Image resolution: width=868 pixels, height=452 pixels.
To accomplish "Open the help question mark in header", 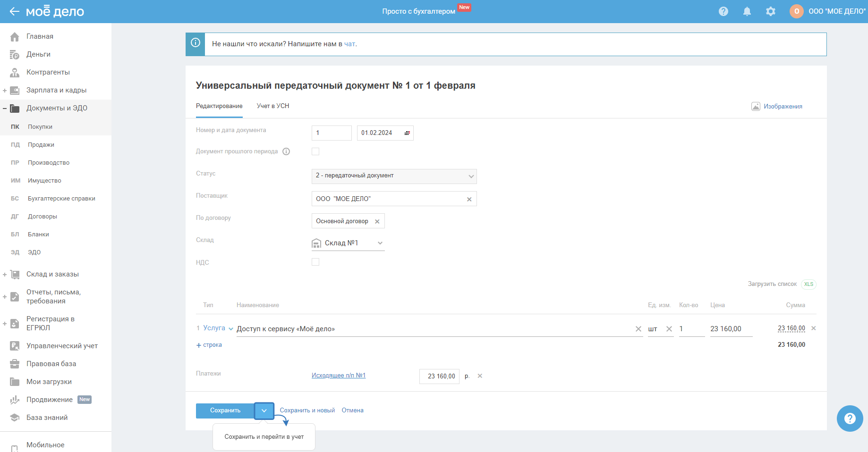I will pos(723,11).
